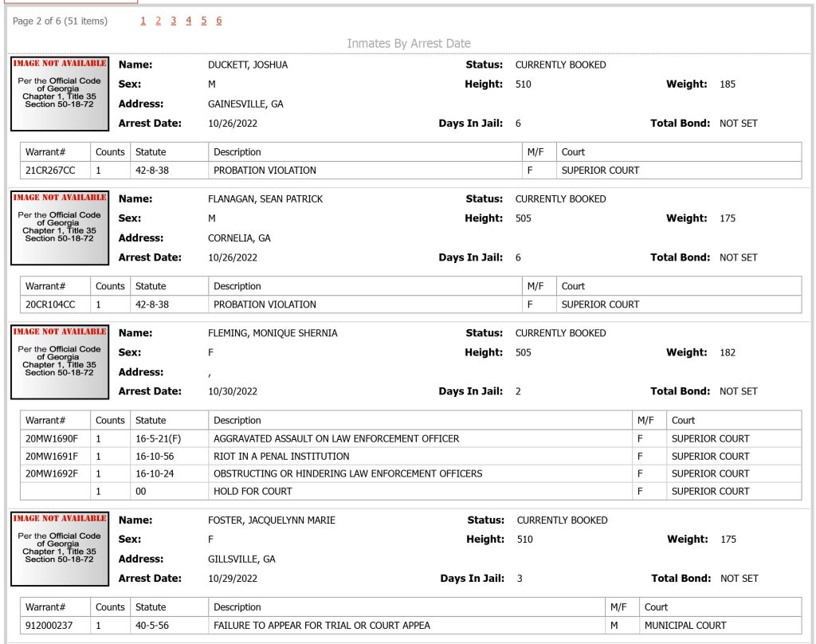Click Joshua Duckett's unavailable image placeholder
Screen dimensions: 816x644
pyautogui.click(x=60, y=94)
